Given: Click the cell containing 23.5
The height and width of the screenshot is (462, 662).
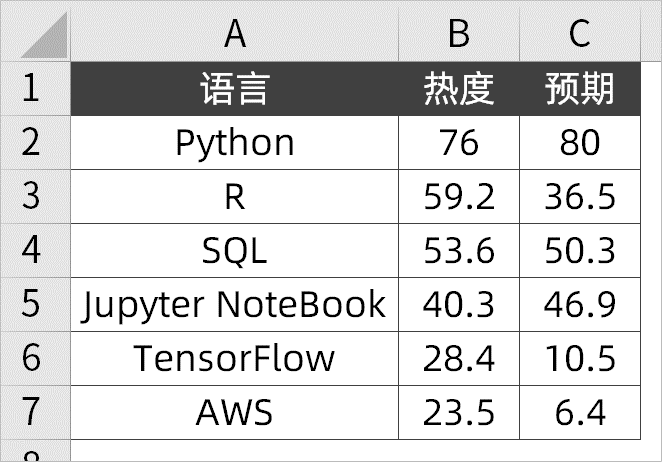Looking at the screenshot, I should click(x=459, y=412).
